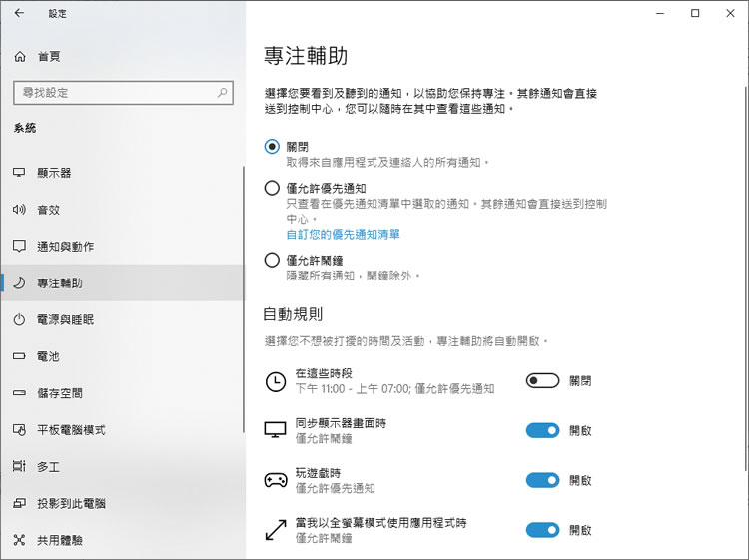Click the display monitor icon beside 顯示器
The height and width of the screenshot is (560, 749).
[19, 173]
